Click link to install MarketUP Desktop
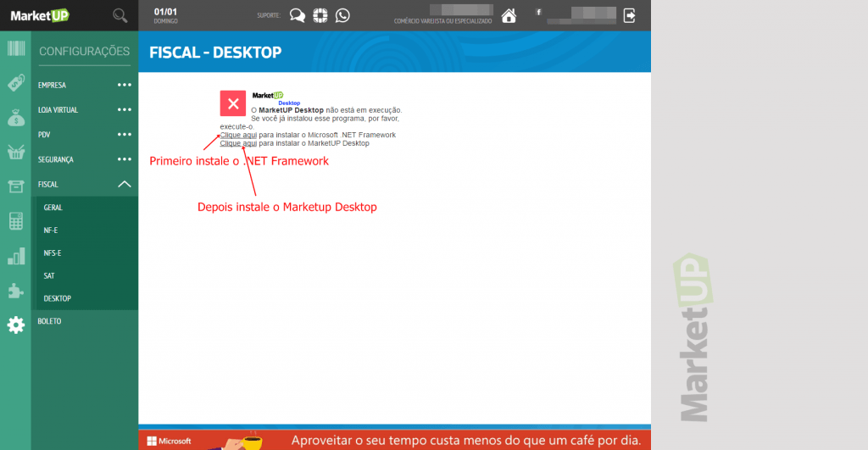868x450 pixels. tap(238, 143)
